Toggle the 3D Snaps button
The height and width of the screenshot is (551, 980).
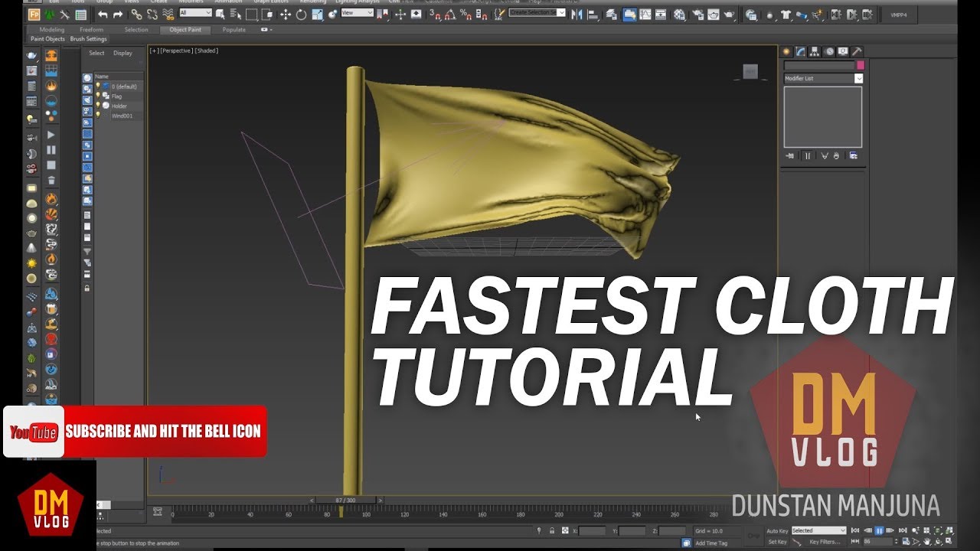434,15
